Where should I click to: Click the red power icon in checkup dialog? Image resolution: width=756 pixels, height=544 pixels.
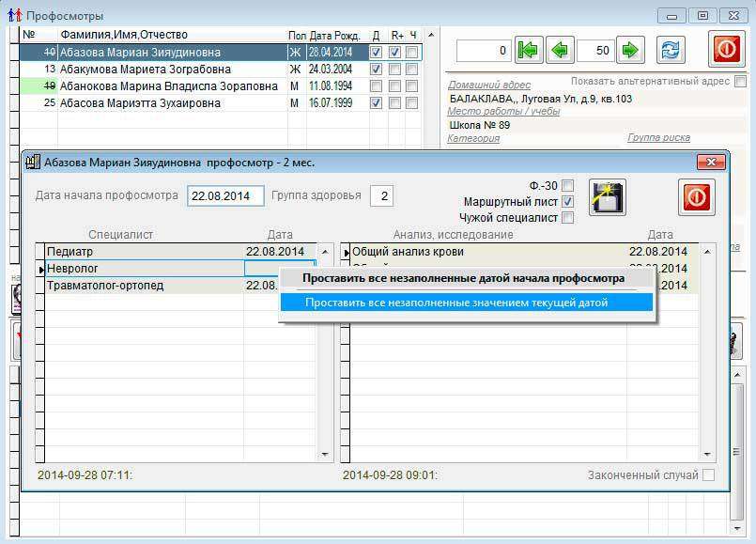click(x=696, y=198)
